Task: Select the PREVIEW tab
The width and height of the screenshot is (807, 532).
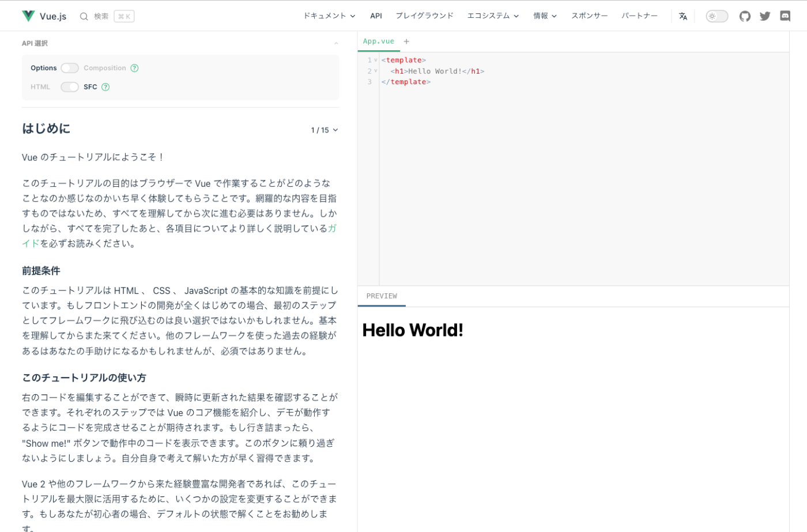Action: coord(382,296)
